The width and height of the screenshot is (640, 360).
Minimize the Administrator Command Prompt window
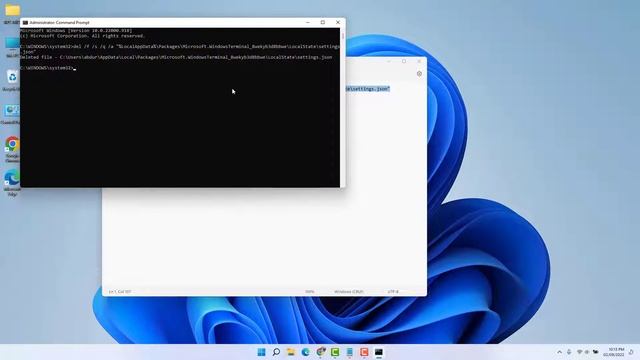click(308, 22)
